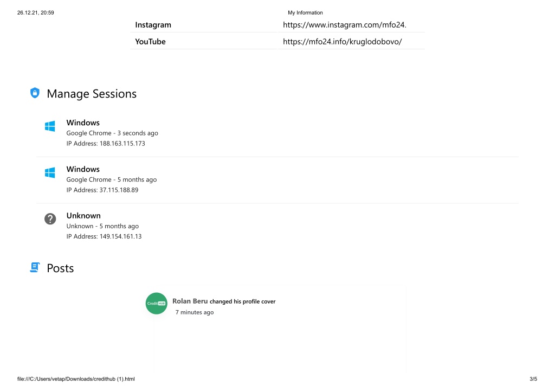Image resolution: width=555 pixels, height=392 pixels.
Task: Click the Windows logo of the 3 seconds ago session
Action: tap(50, 126)
